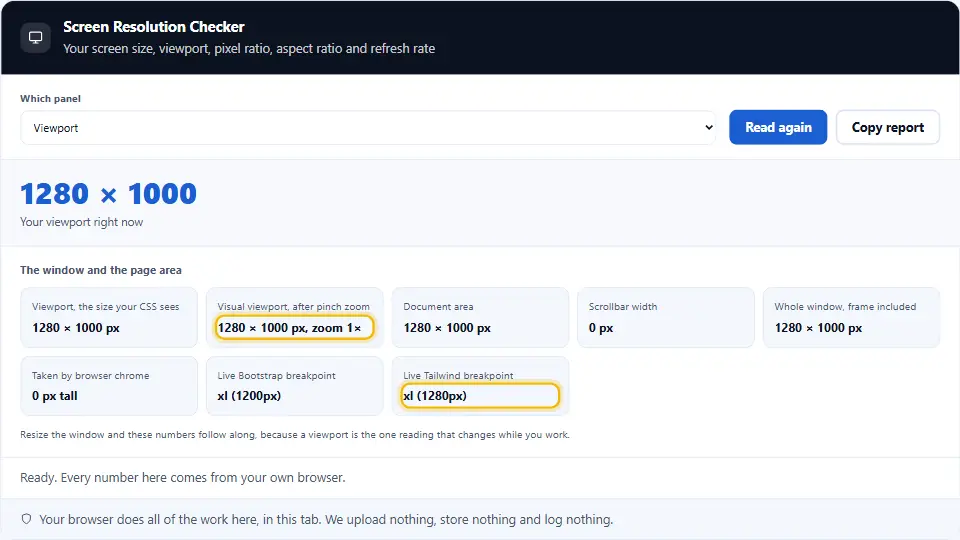Viewport: 960px width, 540px height.
Task: Click the dropdown chevron arrow beside Viewport
Action: pyautogui.click(x=708, y=127)
